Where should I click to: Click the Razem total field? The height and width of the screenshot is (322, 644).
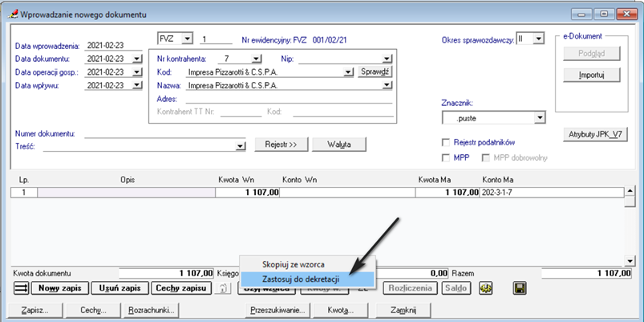(x=586, y=273)
